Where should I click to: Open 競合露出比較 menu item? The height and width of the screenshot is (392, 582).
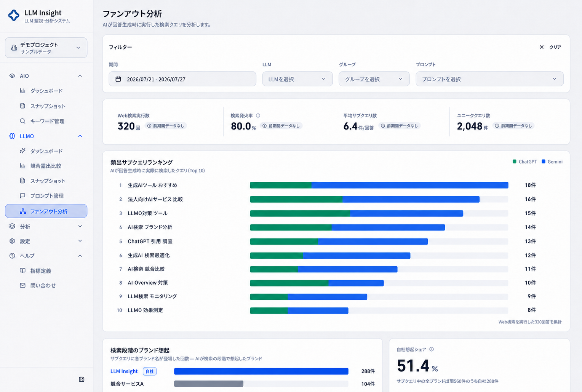pos(46,166)
